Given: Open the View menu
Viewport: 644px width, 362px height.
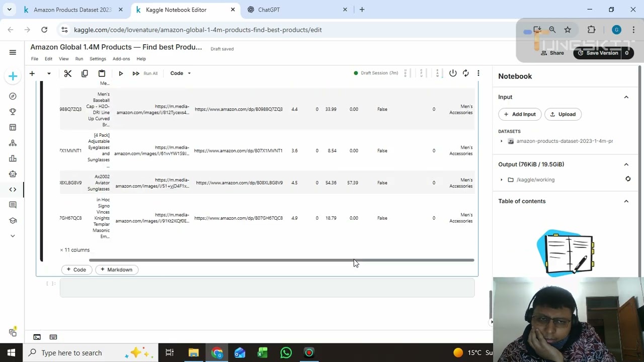Looking at the screenshot, I should pyautogui.click(x=63, y=59).
